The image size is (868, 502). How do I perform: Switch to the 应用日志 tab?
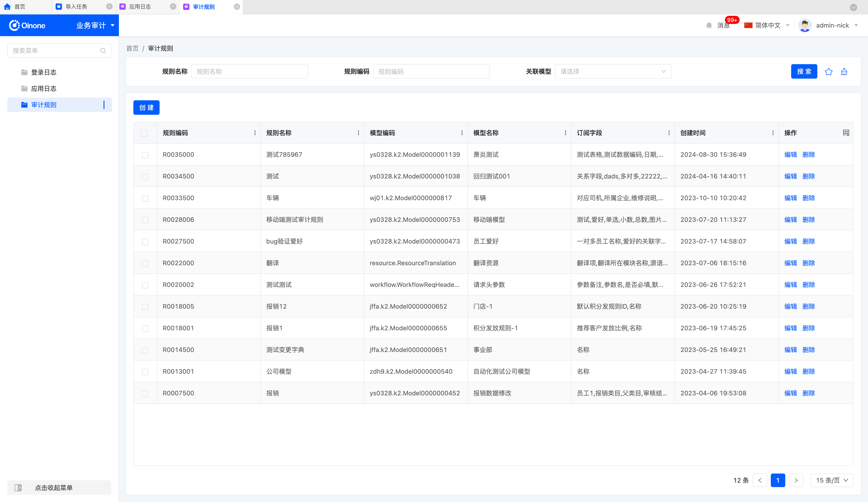pyautogui.click(x=147, y=7)
